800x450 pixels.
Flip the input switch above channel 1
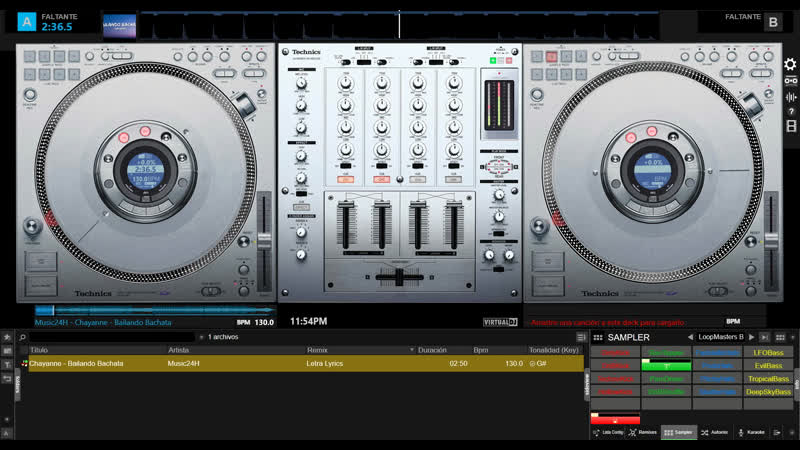point(345,62)
